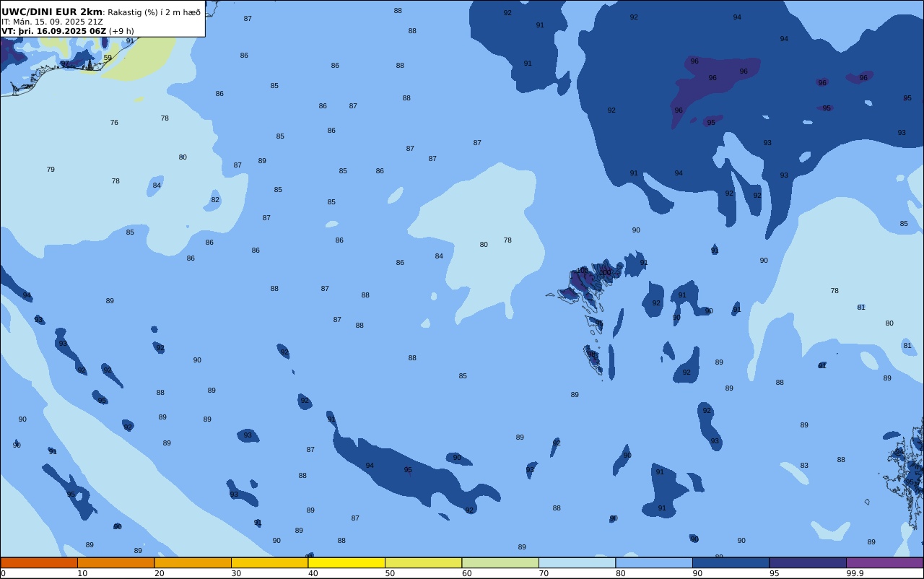The image size is (924, 579).
Task: Click the '99.9' color scale tick label
Action: (855, 573)
